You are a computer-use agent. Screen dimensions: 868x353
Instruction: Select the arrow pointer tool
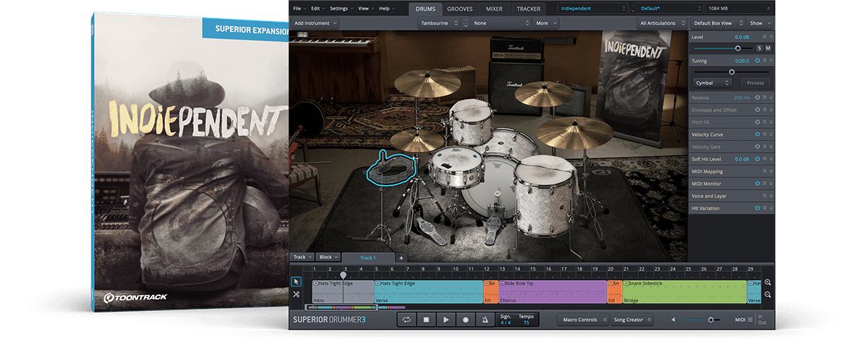pos(297,281)
